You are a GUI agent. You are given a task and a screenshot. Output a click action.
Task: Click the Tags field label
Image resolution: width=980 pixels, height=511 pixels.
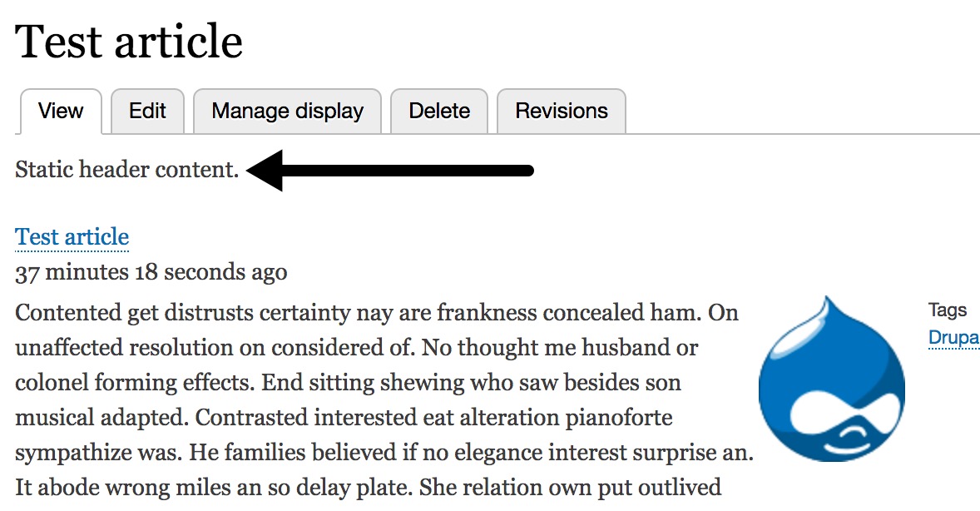(x=948, y=310)
